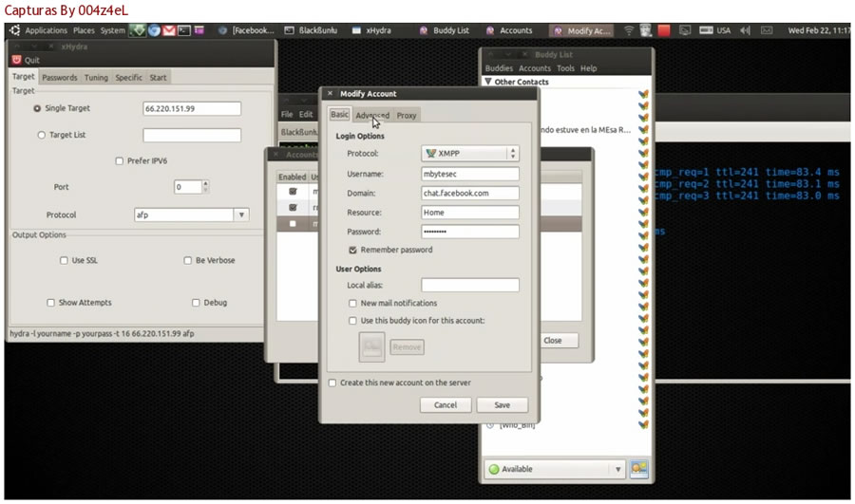Open the mail envelope messaging indicator
Screen dimensions: 855x504
(x=767, y=30)
